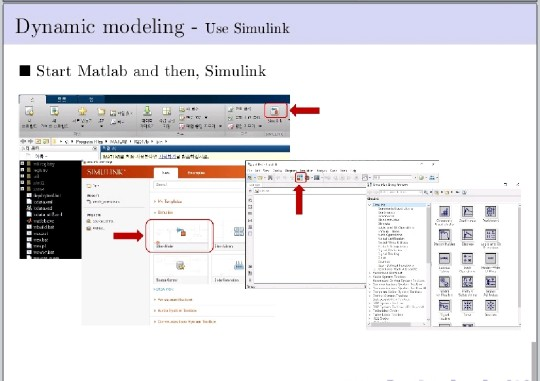Choose the Blank Library template card
Screen dimensions: 540x381
click(x=228, y=236)
